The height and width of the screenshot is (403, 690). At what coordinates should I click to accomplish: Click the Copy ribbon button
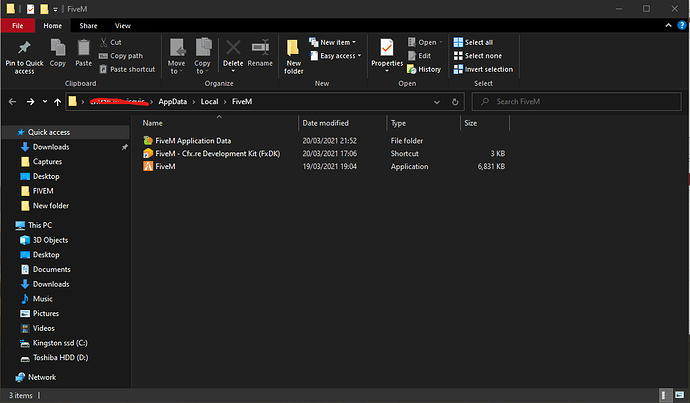point(58,53)
